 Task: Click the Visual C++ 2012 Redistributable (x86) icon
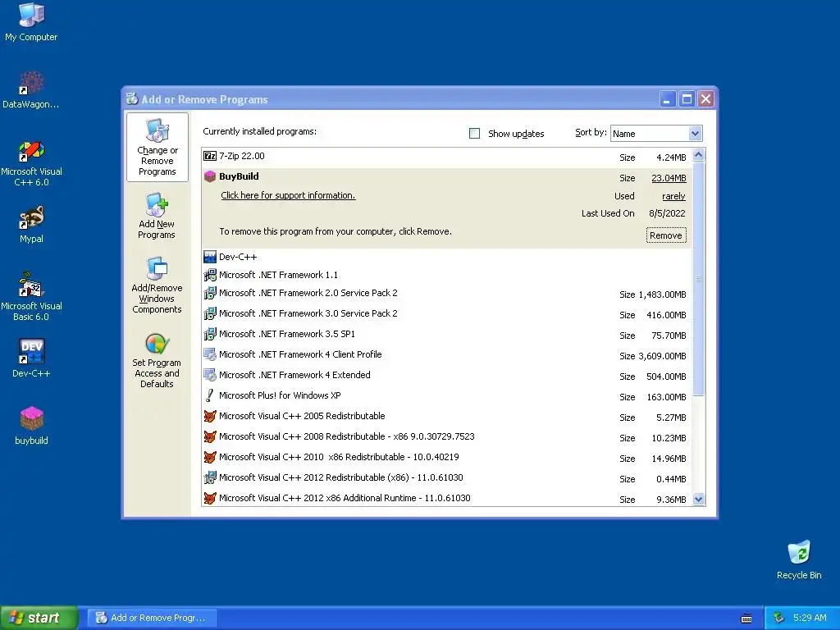click(x=210, y=477)
